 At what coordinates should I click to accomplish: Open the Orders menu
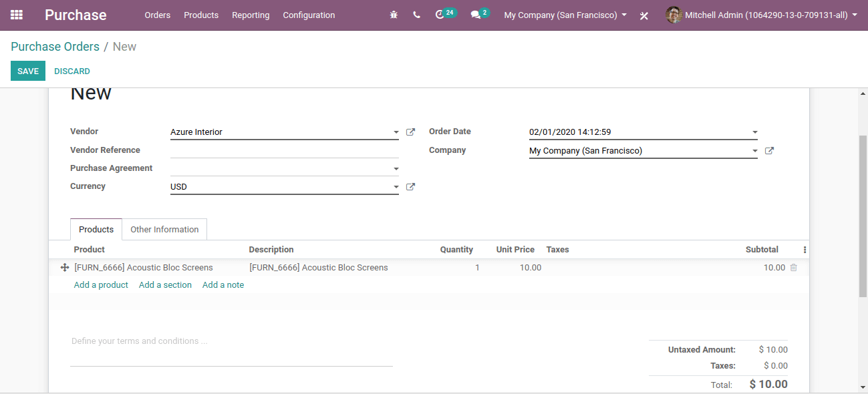click(158, 15)
